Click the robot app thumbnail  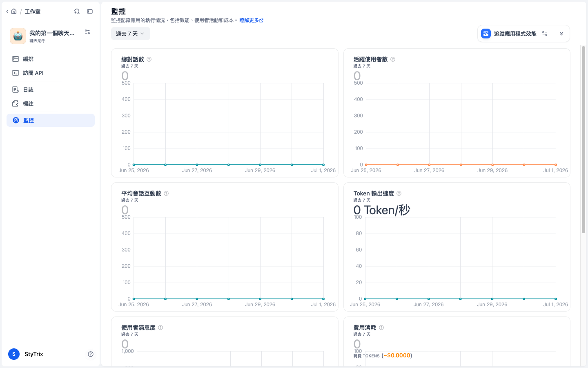18,36
